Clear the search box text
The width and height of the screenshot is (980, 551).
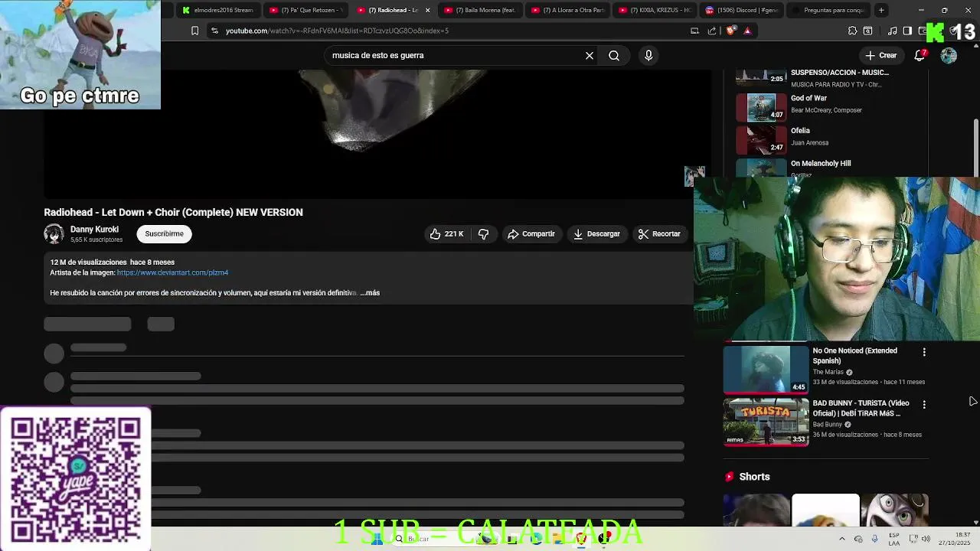pyautogui.click(x=590, y=55)
